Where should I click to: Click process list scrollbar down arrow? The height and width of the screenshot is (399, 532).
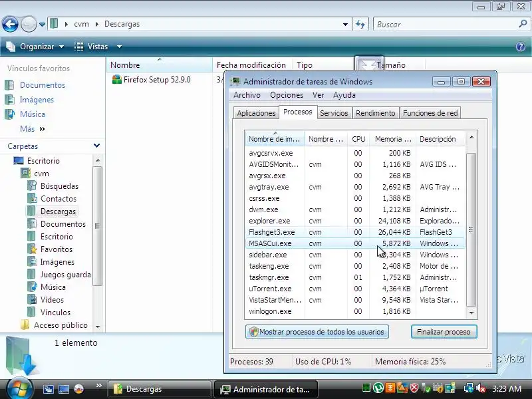[471, 312]
